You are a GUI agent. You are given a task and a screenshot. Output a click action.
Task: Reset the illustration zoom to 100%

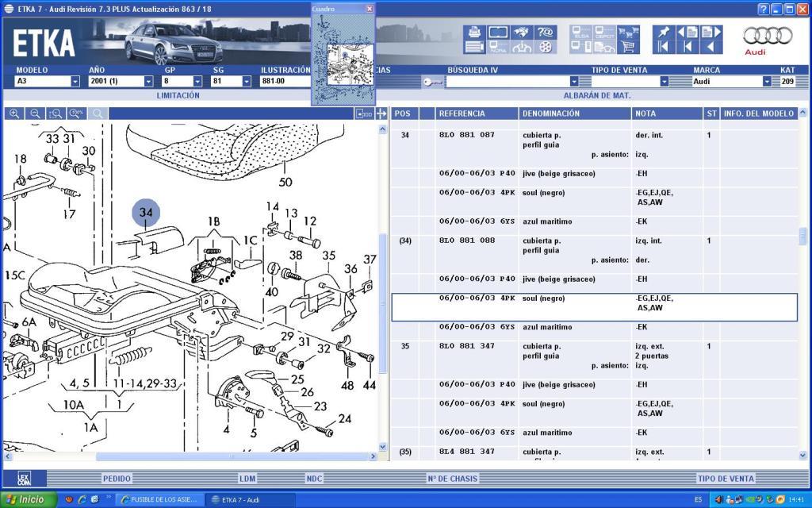tap(77, 114)
